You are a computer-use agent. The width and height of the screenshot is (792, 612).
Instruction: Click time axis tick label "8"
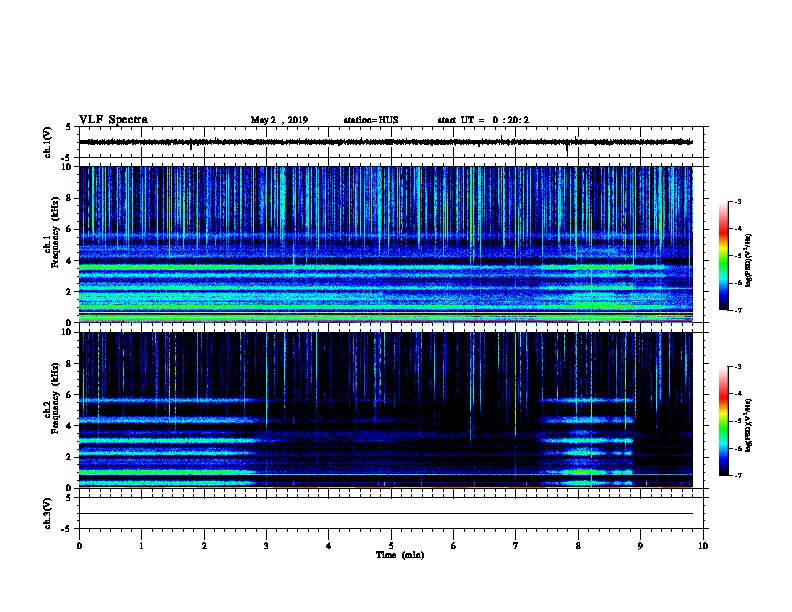[578, 546]
